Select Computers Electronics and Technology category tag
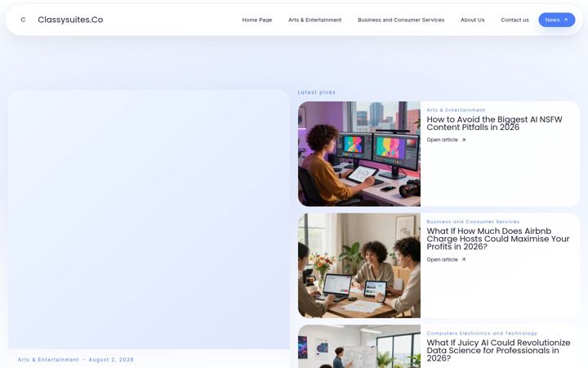Image resolution: width=588 pixels, height=368 pixels. point(482,333)
